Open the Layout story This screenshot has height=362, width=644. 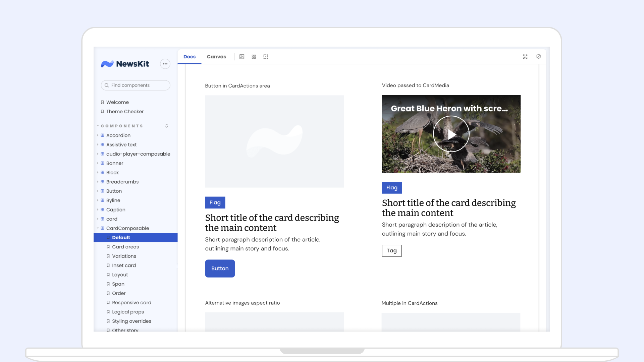point(120,275)
